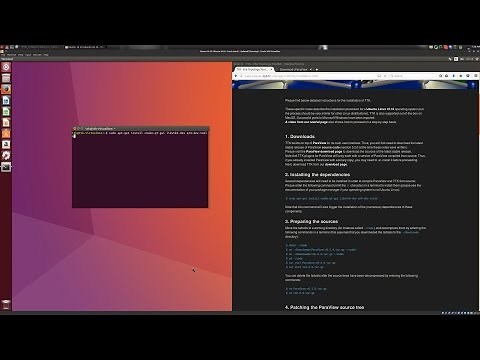
Task: Click inside the terminal window body
Action: pos(140,170)
